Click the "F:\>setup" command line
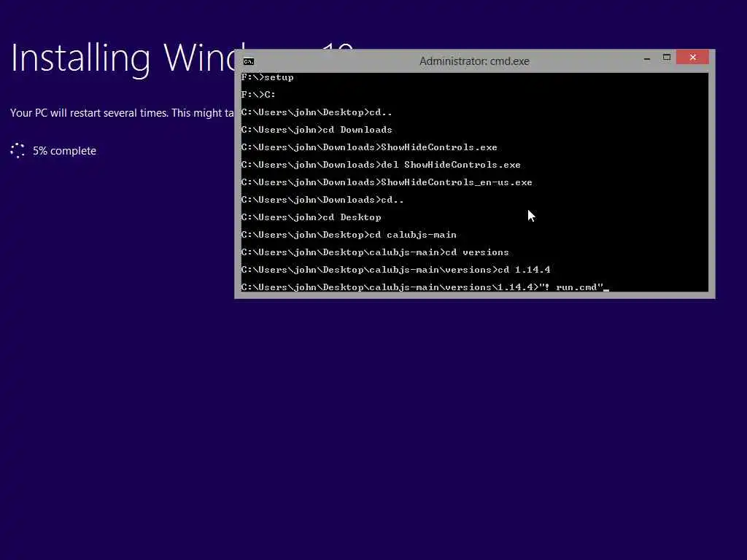The width and height of the screenshot is (747, 560). pyautogui.click(x=267, y=77)
